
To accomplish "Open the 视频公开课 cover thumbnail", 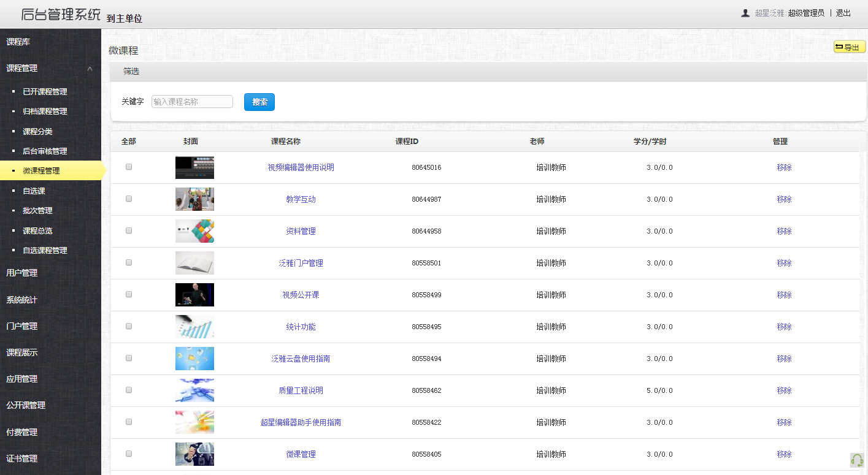I will (x=194, y=294).
